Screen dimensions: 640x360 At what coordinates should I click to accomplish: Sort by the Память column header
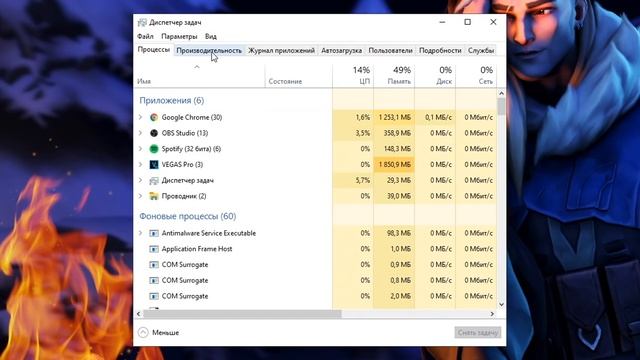pyautogui.click(x=394, y=76)
